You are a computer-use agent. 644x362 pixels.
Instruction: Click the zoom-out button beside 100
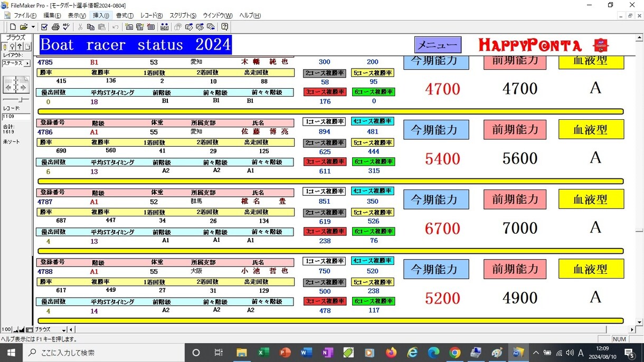(15, 330)
